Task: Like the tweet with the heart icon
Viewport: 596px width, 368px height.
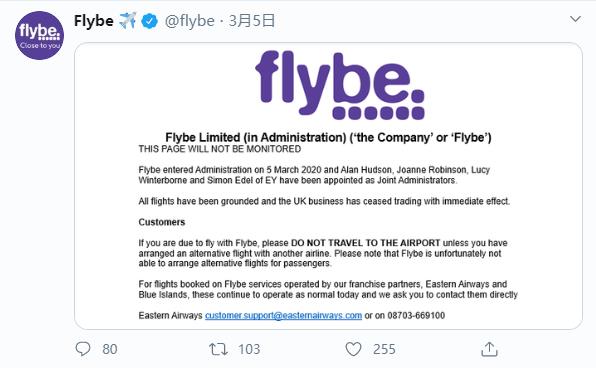Action: [x=353, y=349]
